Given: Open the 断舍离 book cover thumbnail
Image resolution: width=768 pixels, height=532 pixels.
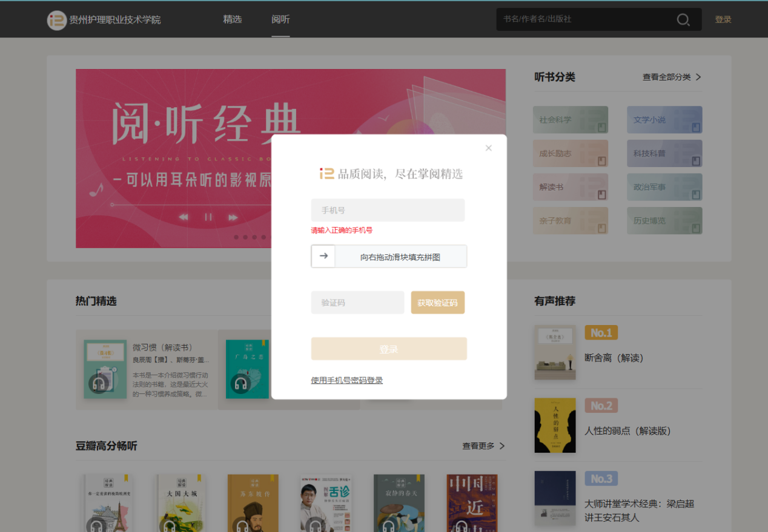Looking at the screenshot, I should point(555,352).
